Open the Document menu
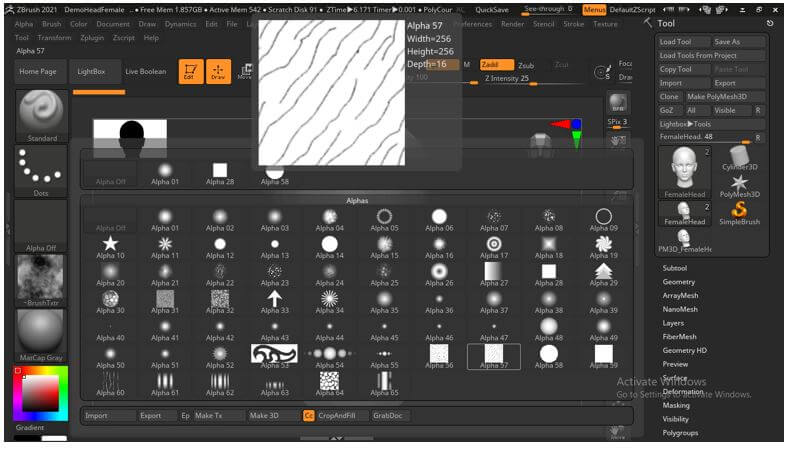Image resolution: width=801 pixels, height=452 pixels. tap(115, 25)
